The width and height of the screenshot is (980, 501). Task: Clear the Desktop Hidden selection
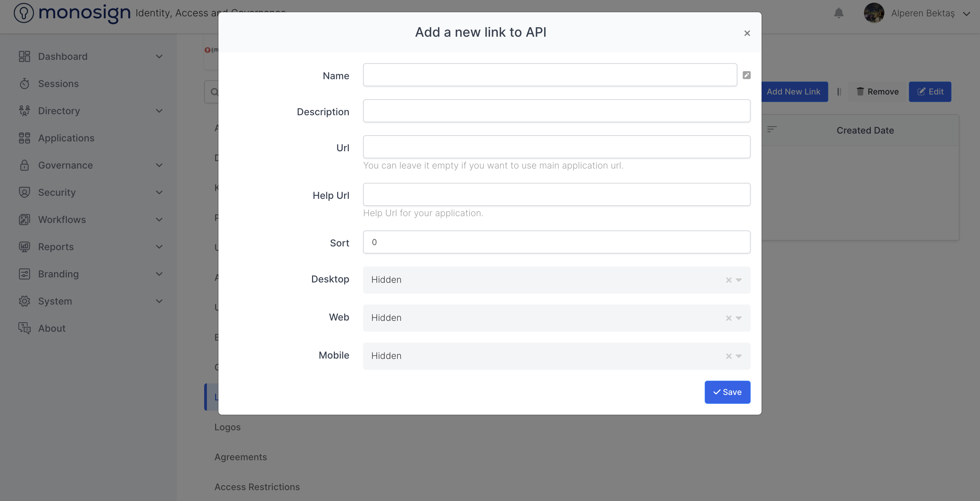pos(729,280)
